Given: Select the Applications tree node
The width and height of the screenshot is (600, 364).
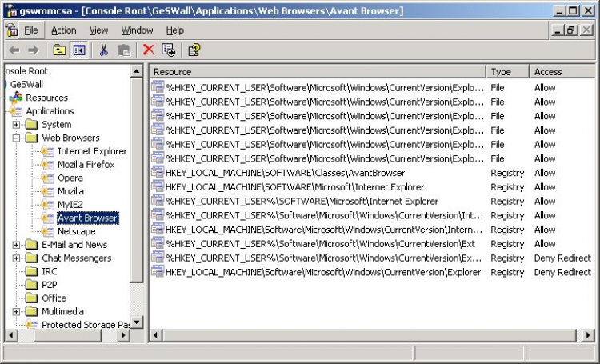Looking at the screenshot, I should point(50,111).
